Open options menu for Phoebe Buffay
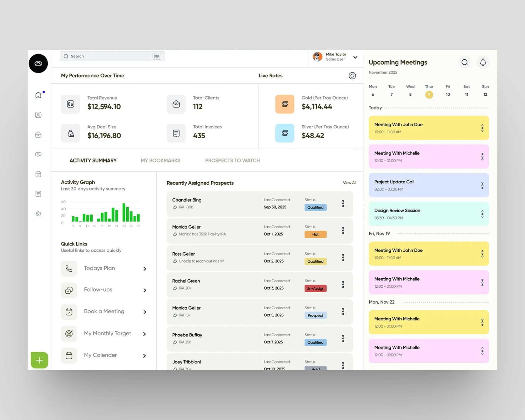Viewport: 525px width, 420px height. (343, 339)
